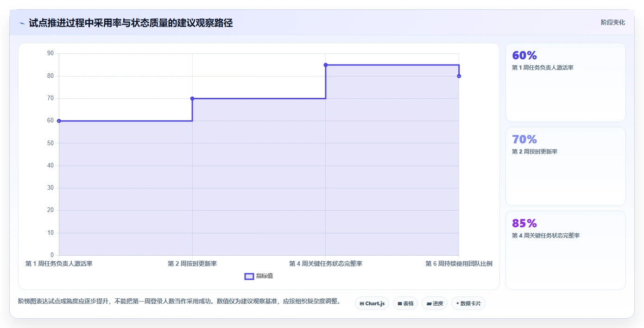Click the y-axis value 0

(x=52, y=255)
